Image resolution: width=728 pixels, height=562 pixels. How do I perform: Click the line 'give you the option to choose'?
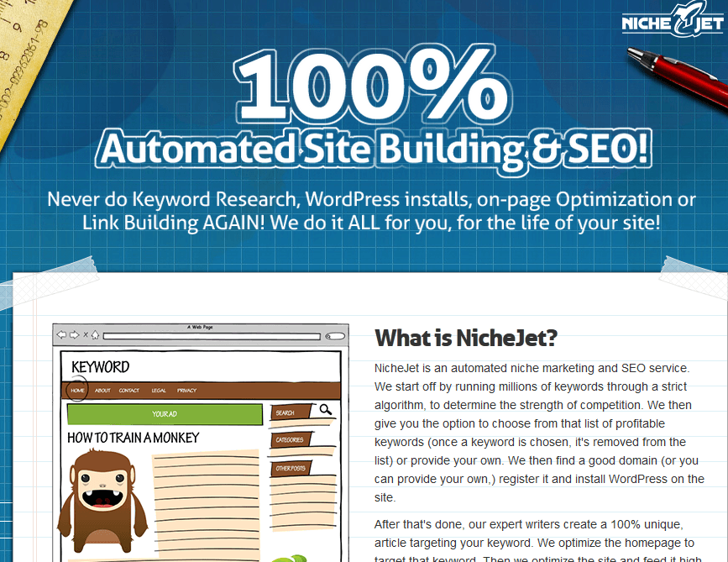click(x=520, y=423)
